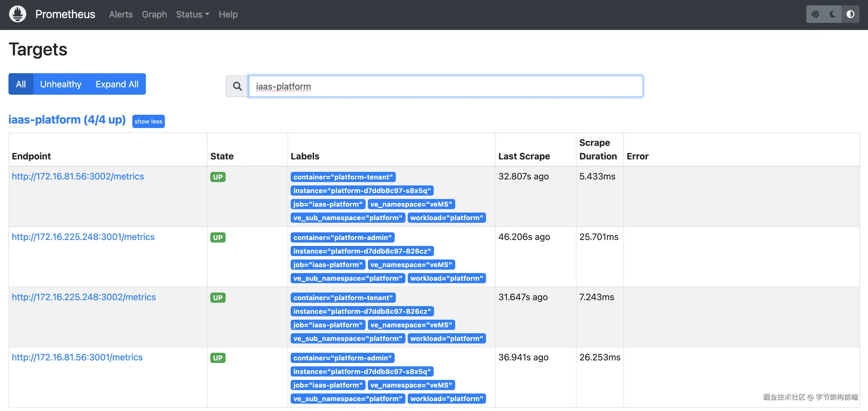
Task: Select browser-preferred half-circle theme icon
Action: 850,14
